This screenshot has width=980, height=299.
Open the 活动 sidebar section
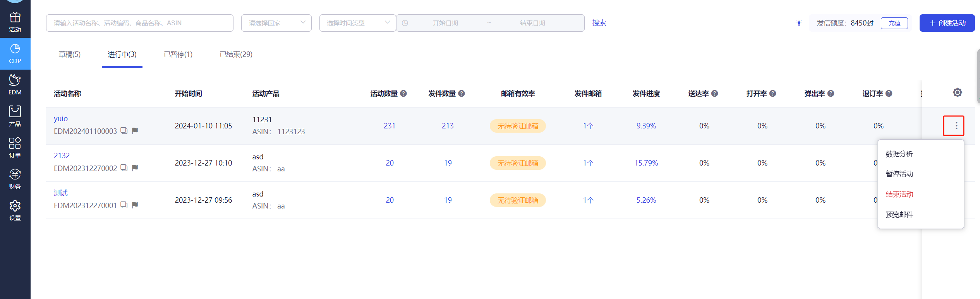(x=15, y=22)
